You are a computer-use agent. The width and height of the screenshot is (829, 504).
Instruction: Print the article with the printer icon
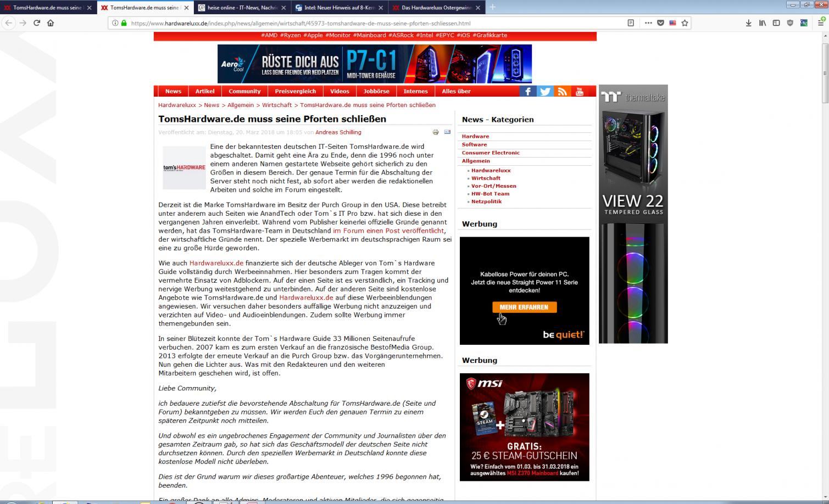click(436, 132)
